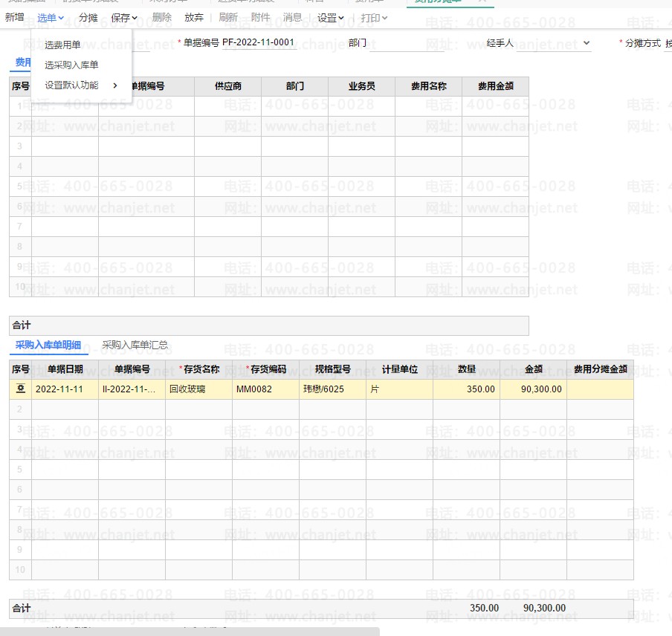Click the 费用金额 column header
Image resolution: width=672 pixels, height=636 pixels.
coord(495,86)
